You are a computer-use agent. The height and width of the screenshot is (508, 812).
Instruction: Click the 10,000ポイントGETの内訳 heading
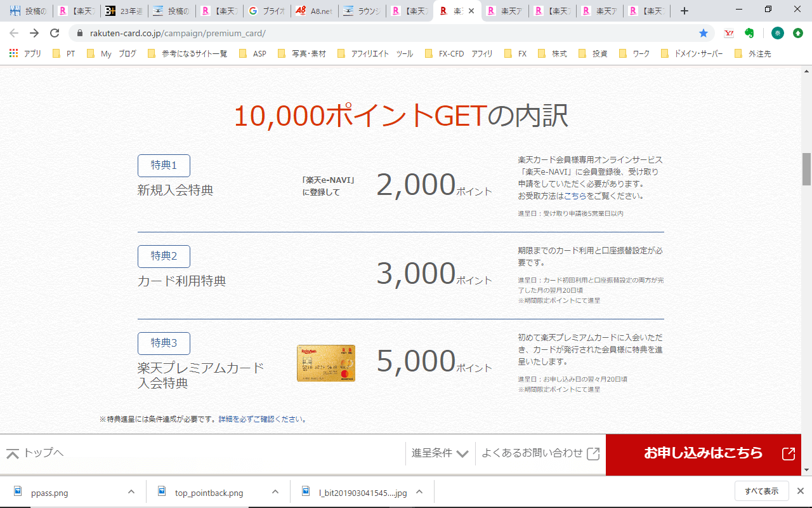401,116
